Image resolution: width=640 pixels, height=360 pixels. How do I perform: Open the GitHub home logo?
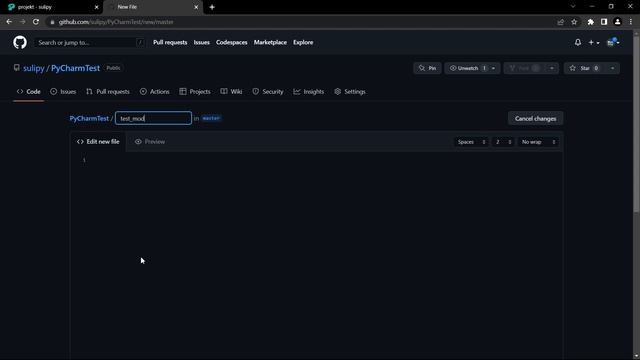point(20,42)
